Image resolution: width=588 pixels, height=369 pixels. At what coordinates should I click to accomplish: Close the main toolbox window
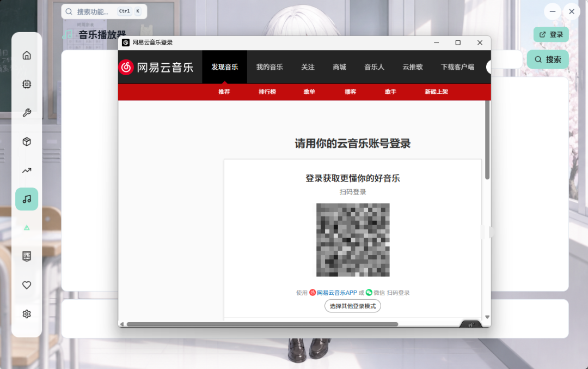click(572, 11)
